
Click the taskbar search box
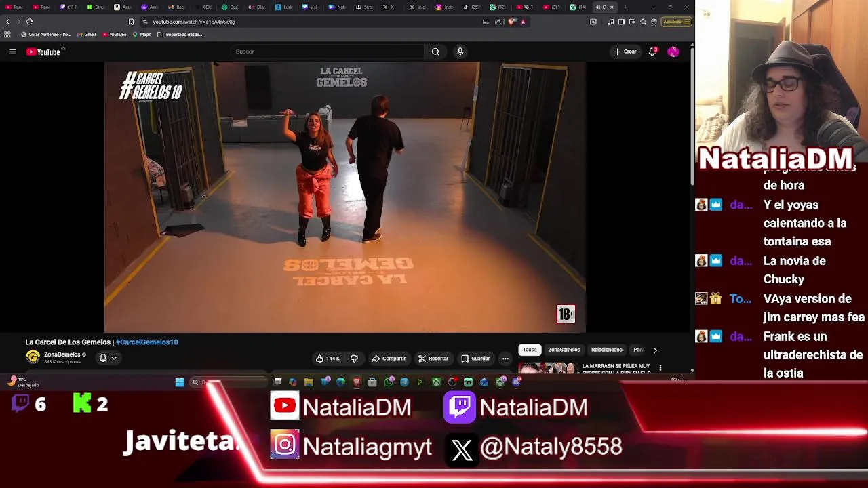click(x=227, y=382)
